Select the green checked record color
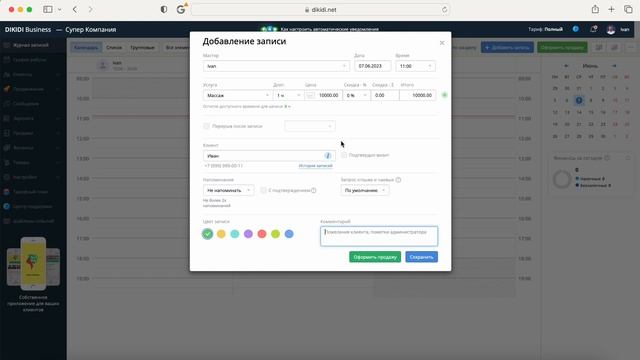The width and height of the screenshot is (640, 360). 207,234
